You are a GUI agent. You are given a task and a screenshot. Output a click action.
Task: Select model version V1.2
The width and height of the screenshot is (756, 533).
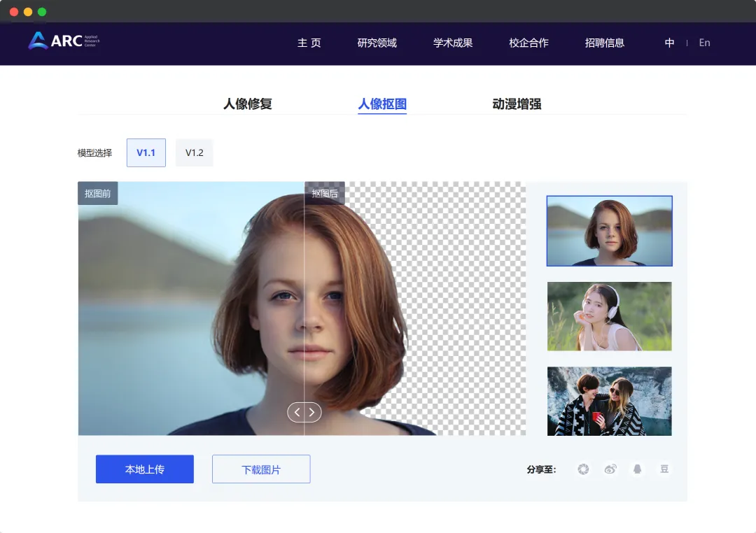click(194, 152)
